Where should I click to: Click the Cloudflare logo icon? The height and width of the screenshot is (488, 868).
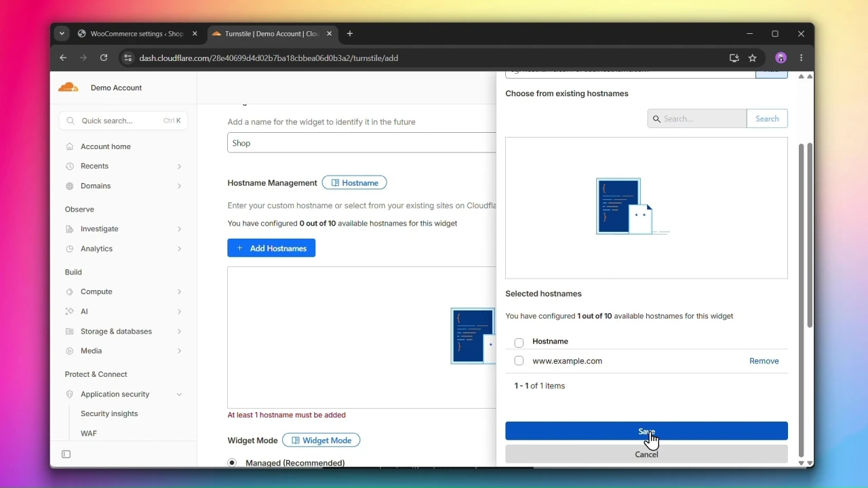point(68,87)
